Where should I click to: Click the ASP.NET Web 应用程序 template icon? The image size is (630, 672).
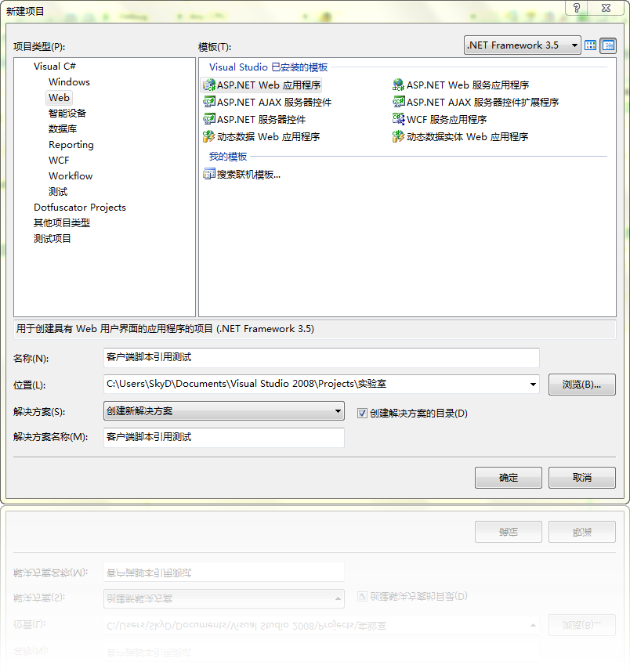pyautogui.click(x=209, y=85)
